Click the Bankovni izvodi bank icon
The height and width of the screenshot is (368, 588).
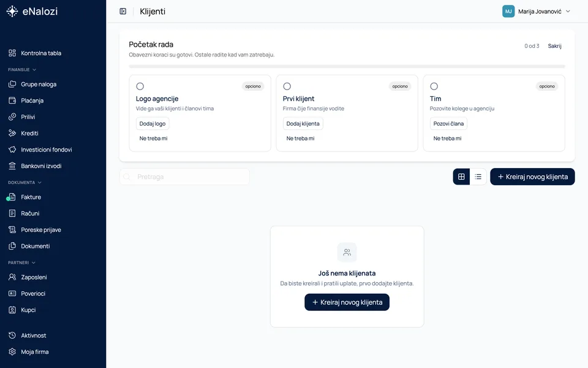[12, 166]
